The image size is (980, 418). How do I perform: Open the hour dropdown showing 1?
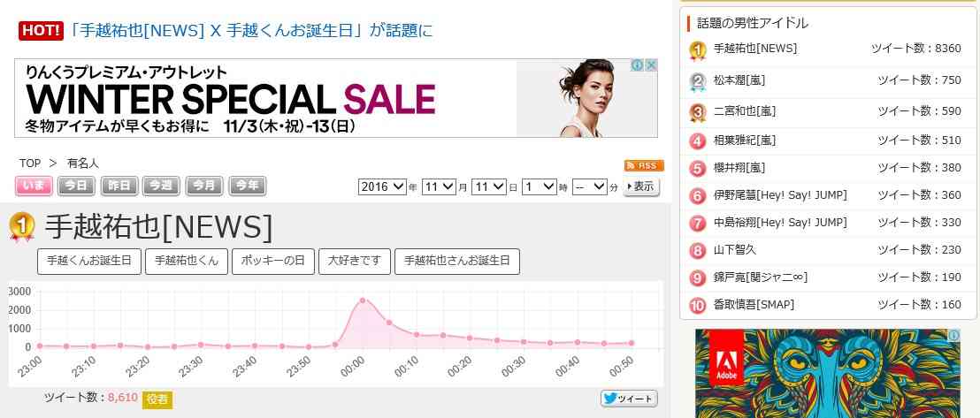(539, 186)
